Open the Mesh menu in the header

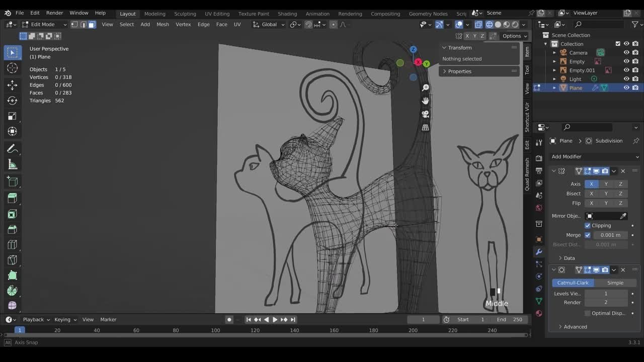tap(163, 24)
